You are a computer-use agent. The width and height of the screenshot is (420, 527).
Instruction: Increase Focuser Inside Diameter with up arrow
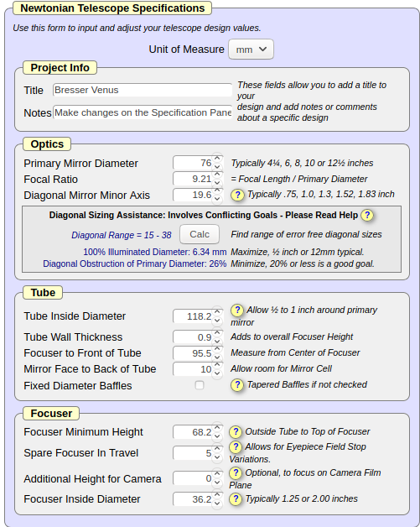[217, 495]
